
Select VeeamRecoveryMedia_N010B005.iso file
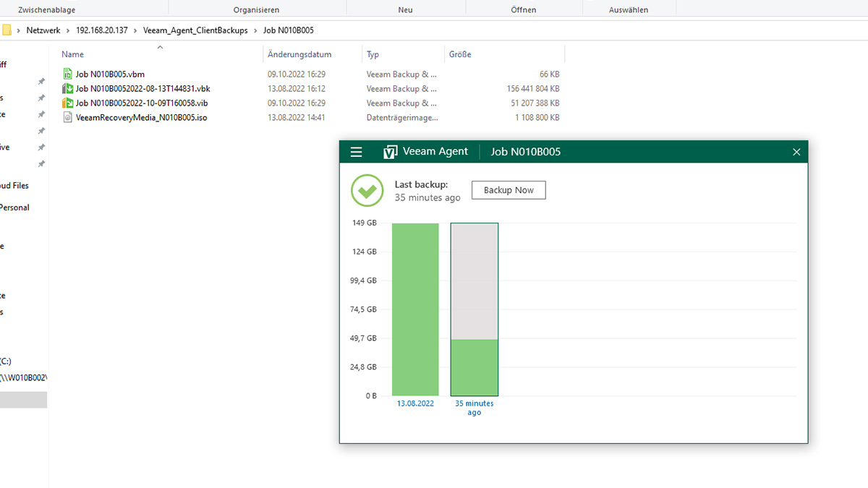(141, 117)
